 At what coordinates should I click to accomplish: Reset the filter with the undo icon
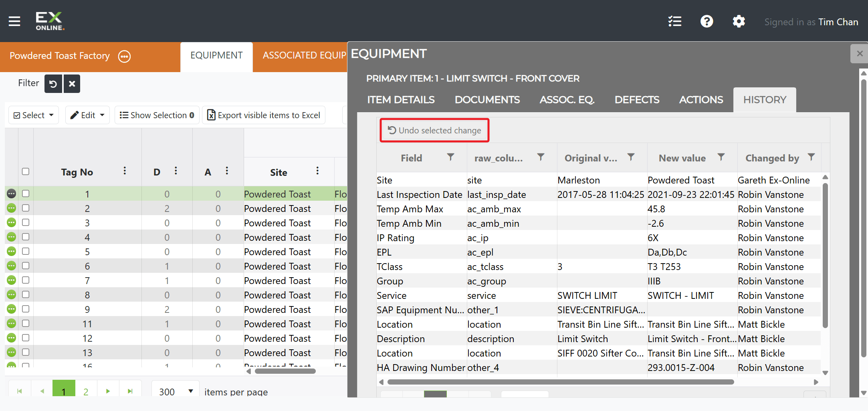tap(53, 84)
